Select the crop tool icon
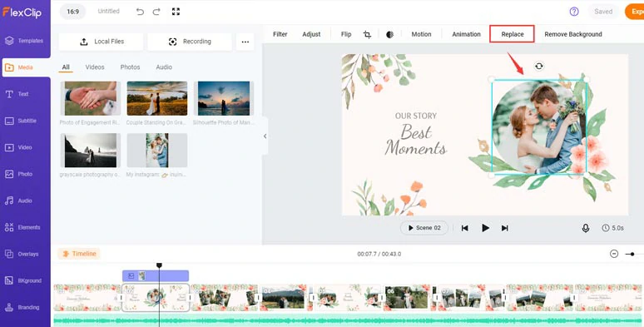Image resolution: width=644 pixels, height=327 pixels. (367, 34)
